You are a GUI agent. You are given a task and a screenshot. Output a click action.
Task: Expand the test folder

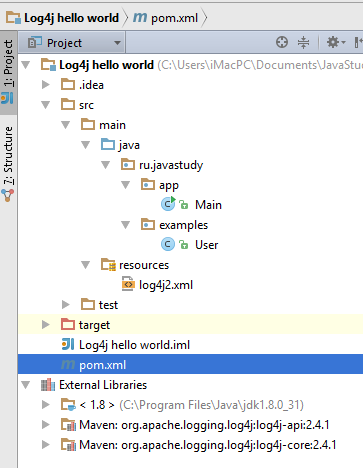[66, 305]
